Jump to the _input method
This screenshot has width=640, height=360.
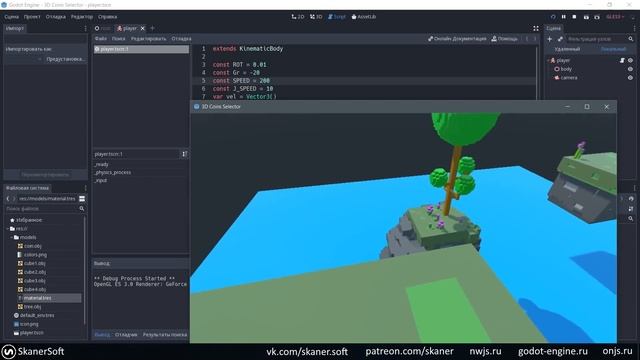click(100, 180)
